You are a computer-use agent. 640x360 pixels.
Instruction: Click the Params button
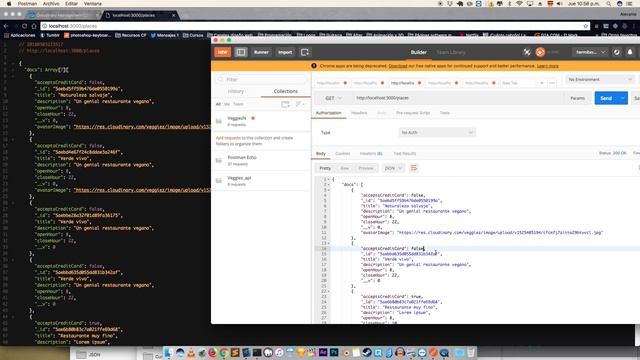click(578, 98)
